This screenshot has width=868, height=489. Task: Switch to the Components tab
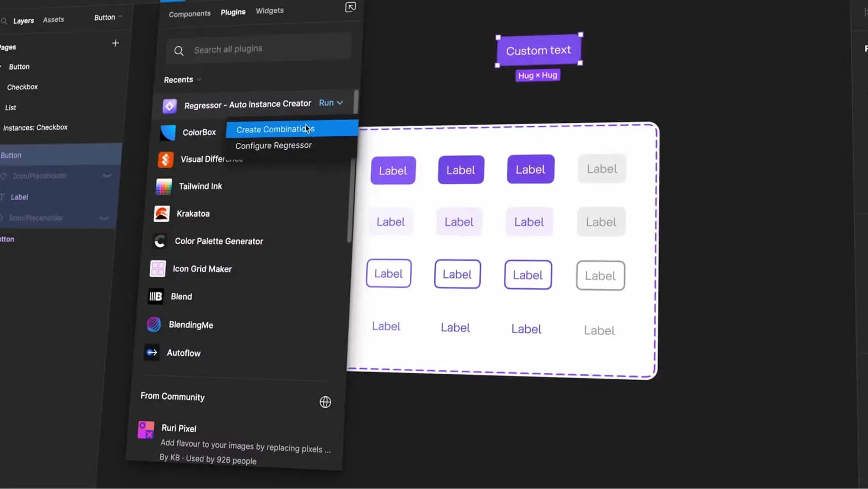point(189,14)
